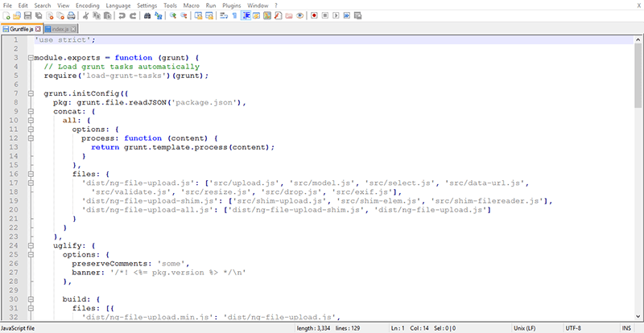Start macro recording with red dot icon
The width and height of the screenshot is (644, 333).
[x=314, y=15]
